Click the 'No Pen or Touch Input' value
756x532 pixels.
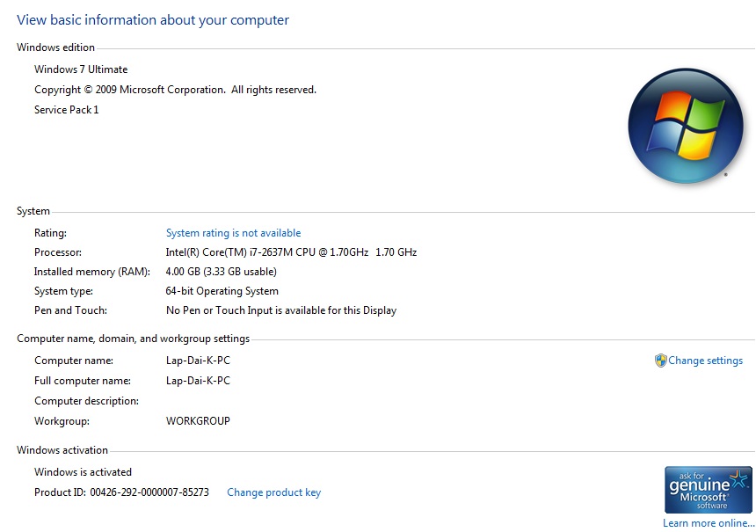coord(281,310)
